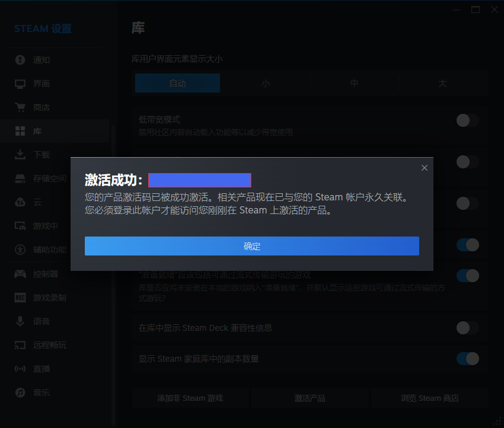Click the 直播 broadcast icon
The width and height of the screenshot is (504, 428).
coord(20,369)
